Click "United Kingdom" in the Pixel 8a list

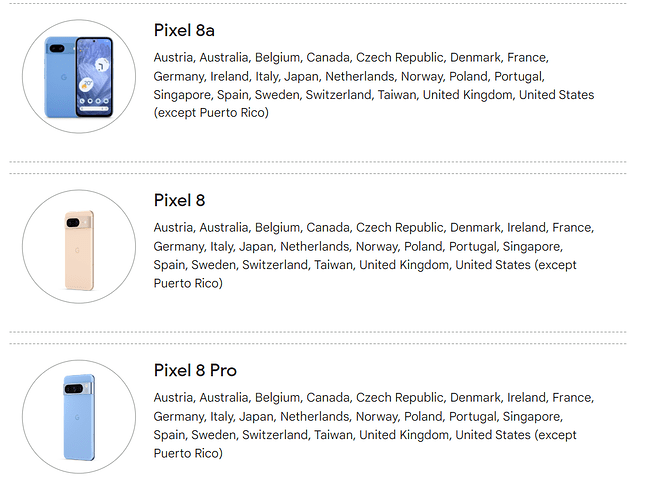point(468,95)
